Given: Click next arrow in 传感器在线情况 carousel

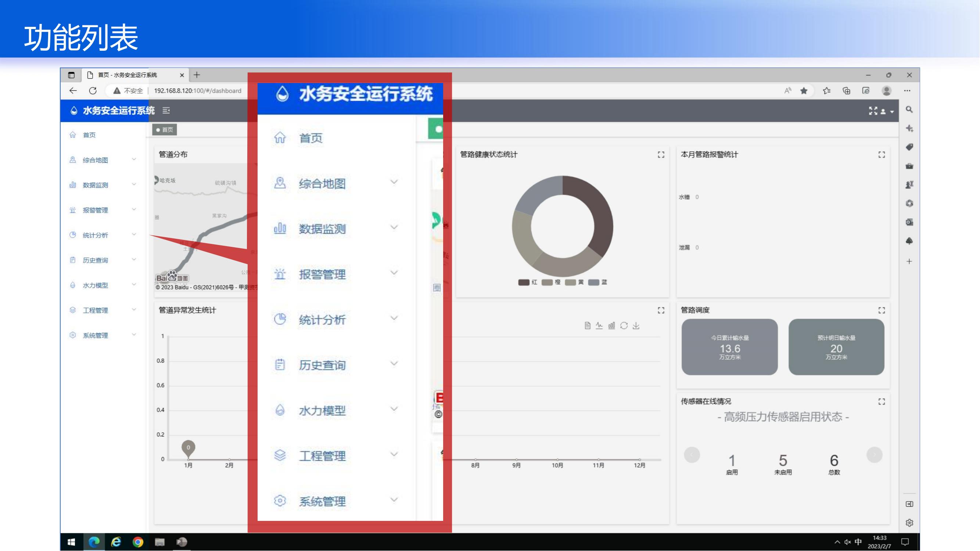Looking at the screenshot, I should pos(874,455).
